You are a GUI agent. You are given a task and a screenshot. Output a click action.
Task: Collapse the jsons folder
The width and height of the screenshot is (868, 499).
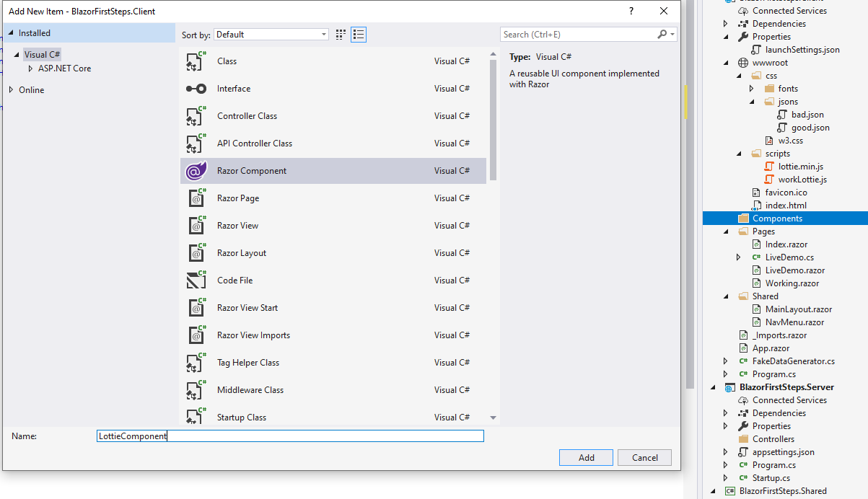tap(751, 102)
